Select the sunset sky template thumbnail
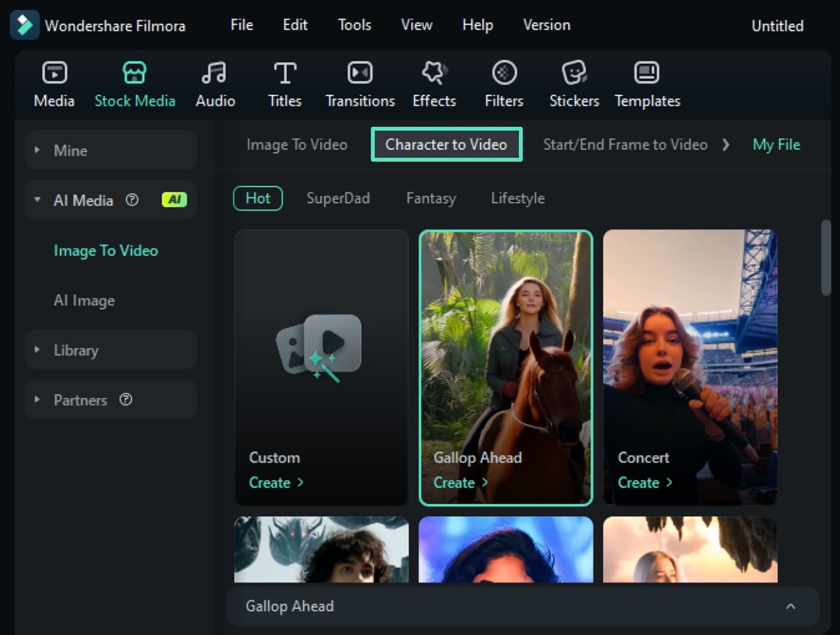Image resolution: width=840 pixels, height=635 pixels. click(x=690, y=549)
